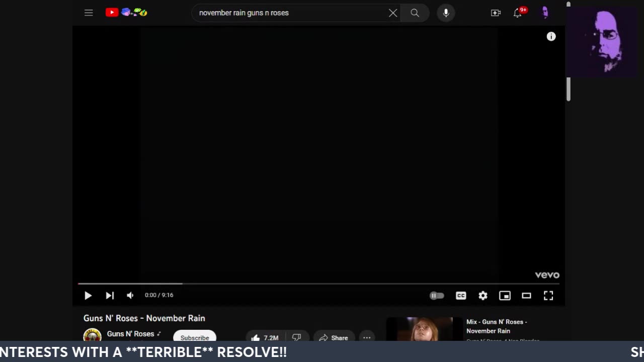Show video info card icon
The height and width of the screenshot is (362, 644).
[x=551, y=37]
